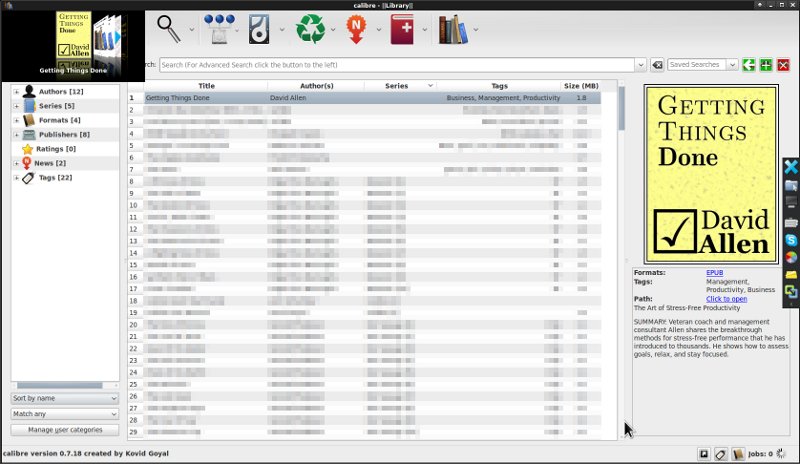This screenshot has width=800, height=464.
Task: Click into the Search input field
Action: [x=397, y=65]
